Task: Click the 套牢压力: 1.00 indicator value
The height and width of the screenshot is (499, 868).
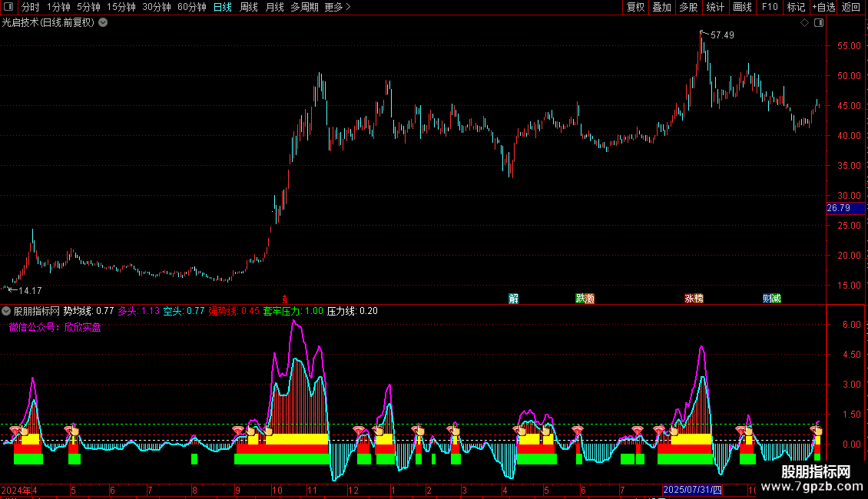Action: coord(293,311)
